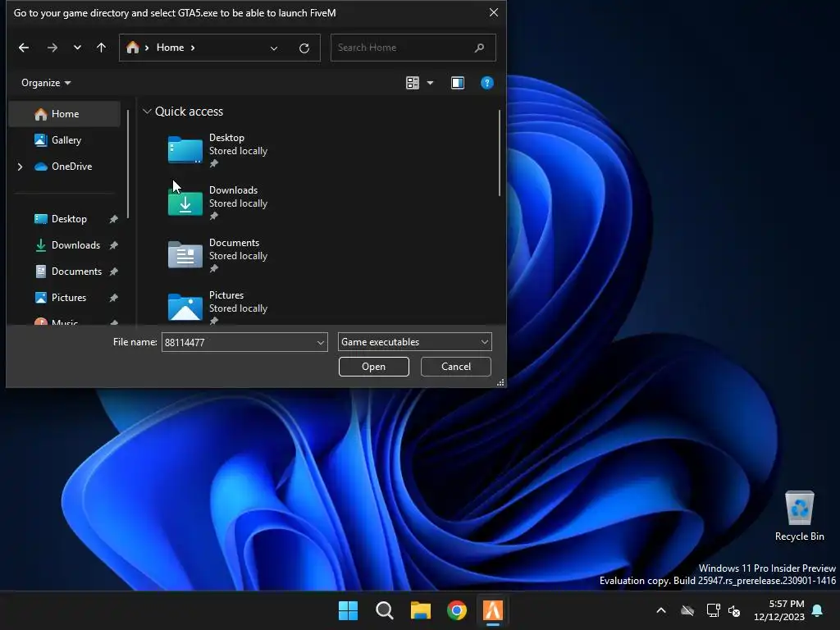Toggle the preview pane
The image size is (840, 630).
click(458, 83)
